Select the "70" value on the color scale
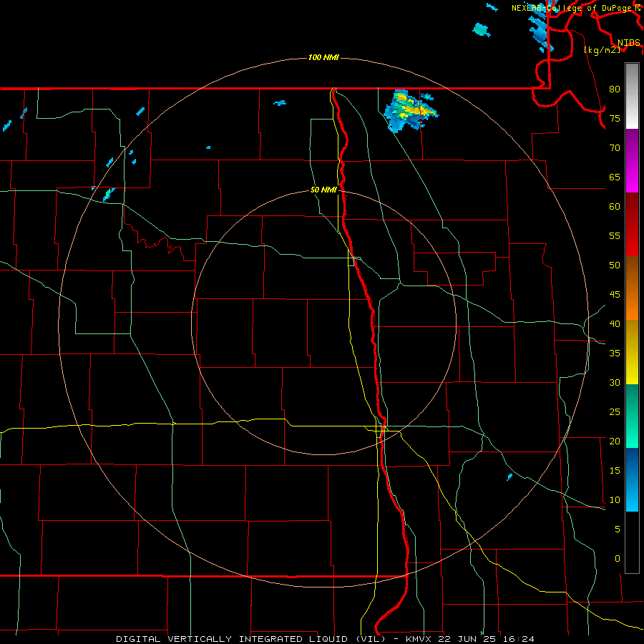This screenshot has width=644, height=644. coord(615,148)
